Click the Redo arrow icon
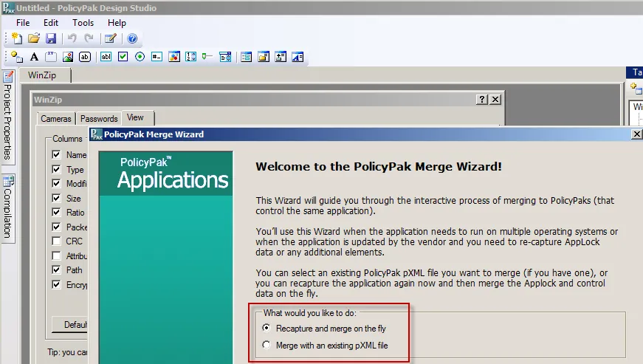 89,38
